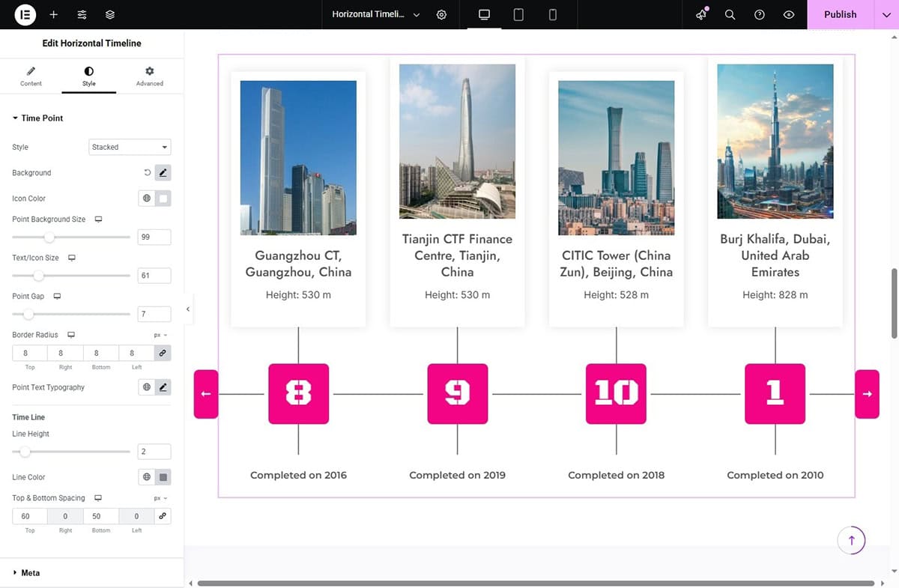Viewport: 899px width, 588px height.
Task: Click Icon Color global globe icon
Action: pyautogui.click(x=147, y=198)
